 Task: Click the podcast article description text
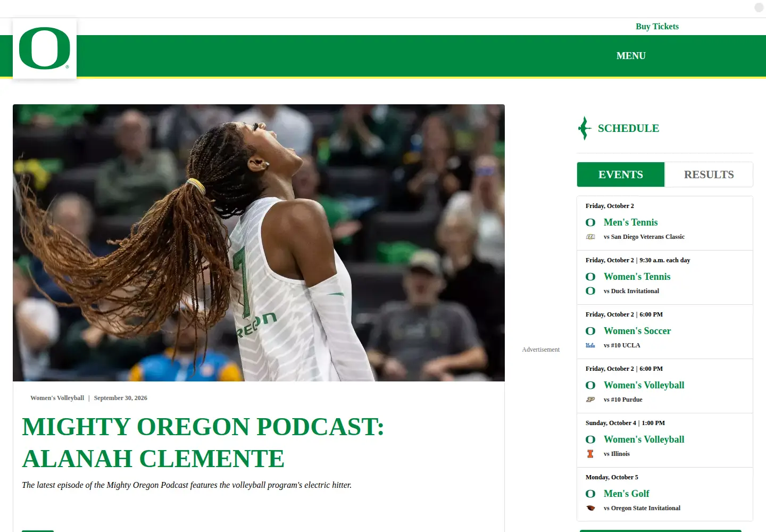coord(187,485)
